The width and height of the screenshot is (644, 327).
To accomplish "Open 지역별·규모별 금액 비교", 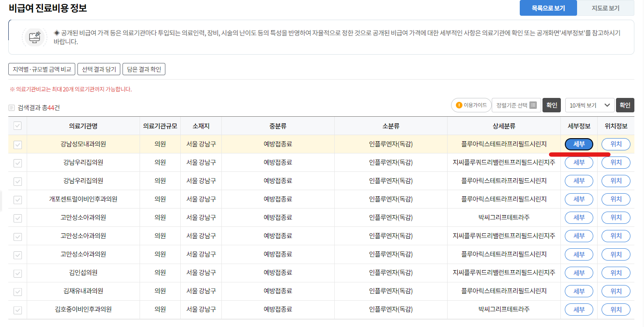I will (x=41, y=68).
